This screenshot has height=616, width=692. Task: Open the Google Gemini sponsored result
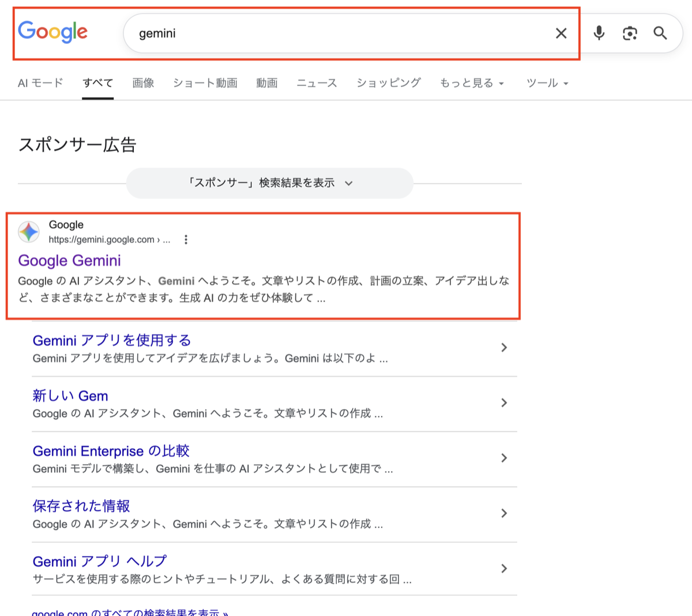[x=69, y=261]
